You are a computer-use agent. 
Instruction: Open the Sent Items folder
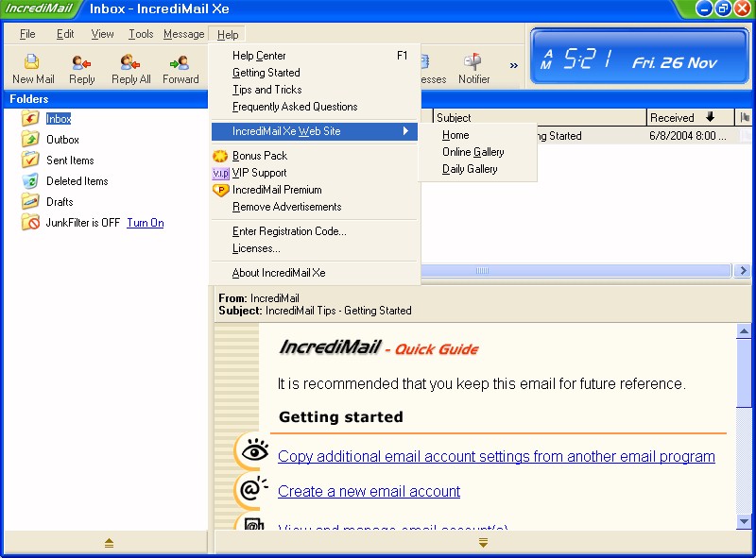[70, 161]
